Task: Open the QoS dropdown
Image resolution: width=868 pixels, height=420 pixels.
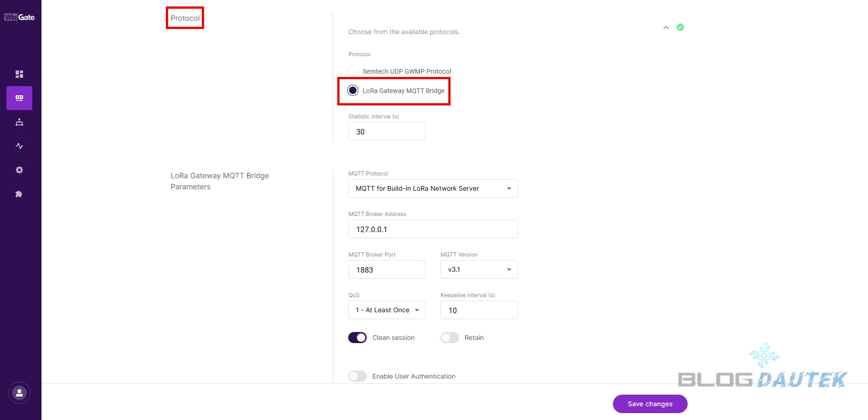Action: (387, 310)
